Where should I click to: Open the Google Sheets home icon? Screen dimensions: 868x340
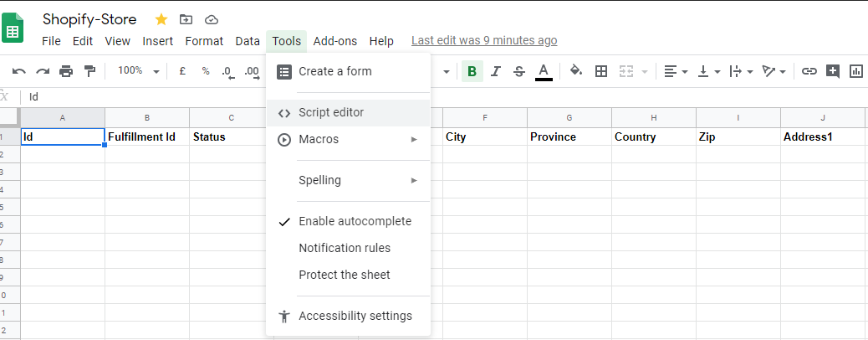(x=13, y=28)
